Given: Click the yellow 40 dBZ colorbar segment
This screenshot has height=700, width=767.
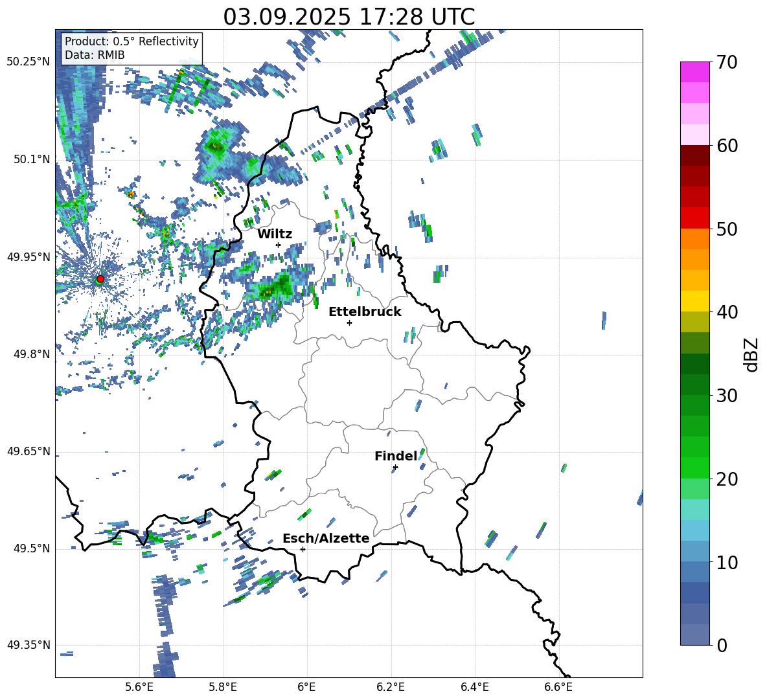Looking at the screenshot, I should point(695,302).
